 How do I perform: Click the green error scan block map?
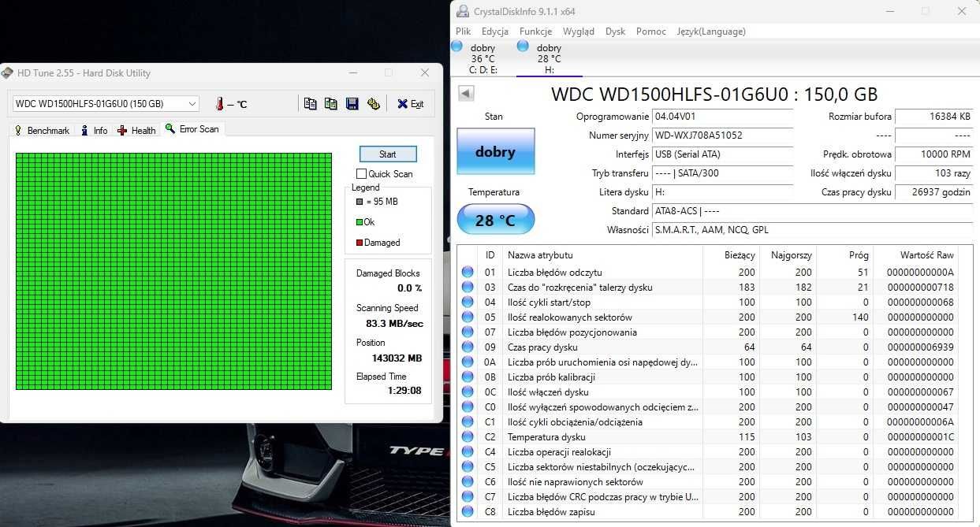173,271
